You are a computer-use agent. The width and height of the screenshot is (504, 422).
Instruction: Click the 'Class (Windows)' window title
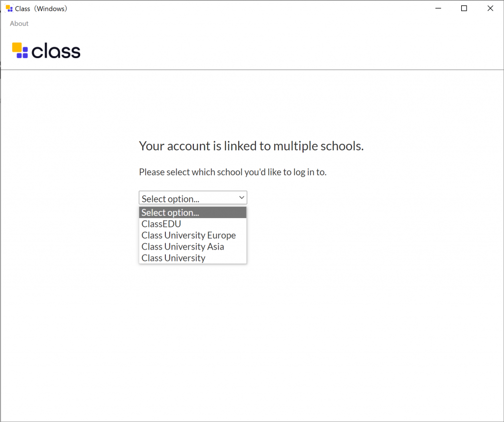tap(41, 9)
